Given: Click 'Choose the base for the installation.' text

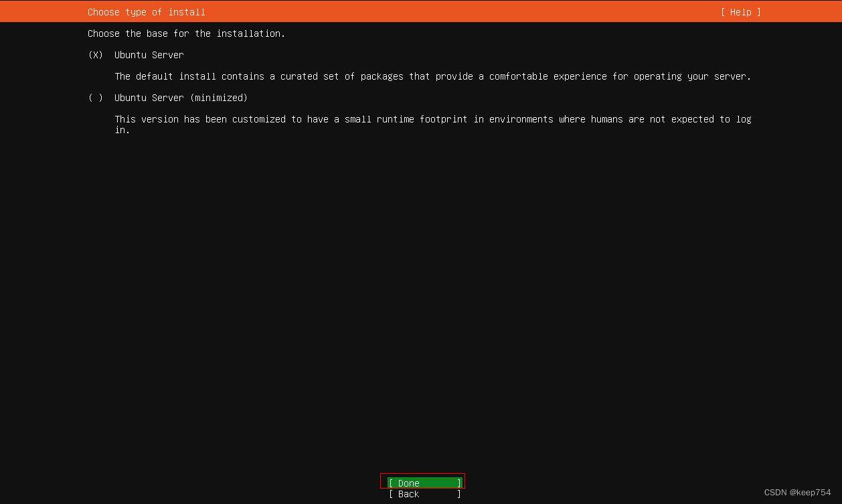Looking at the screenshot, I should [186, 33].
